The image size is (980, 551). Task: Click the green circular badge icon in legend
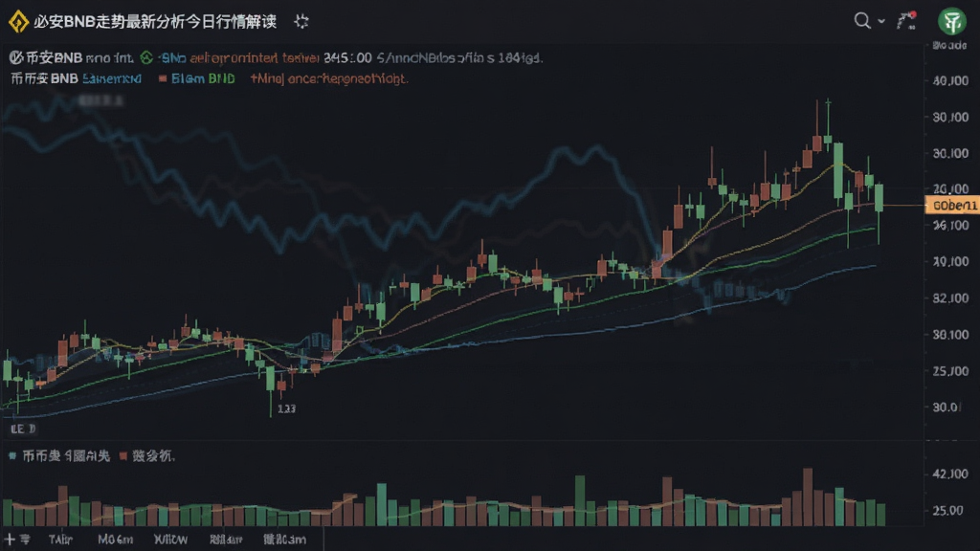click(146, 58)
